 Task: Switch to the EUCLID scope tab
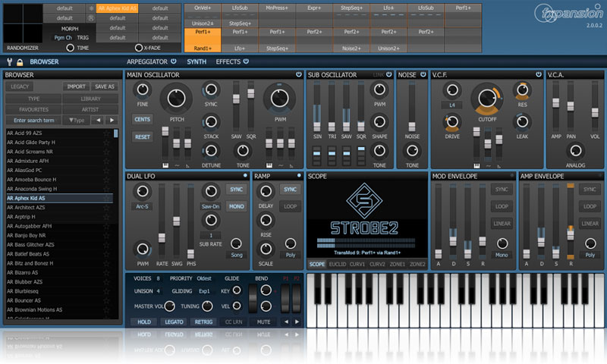click(338, 264)
